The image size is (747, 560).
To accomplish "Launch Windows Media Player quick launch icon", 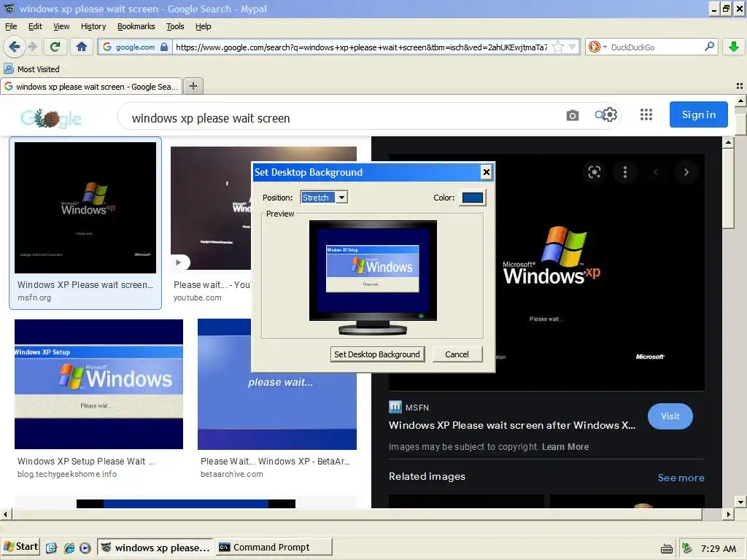I will tap(85, 548).
